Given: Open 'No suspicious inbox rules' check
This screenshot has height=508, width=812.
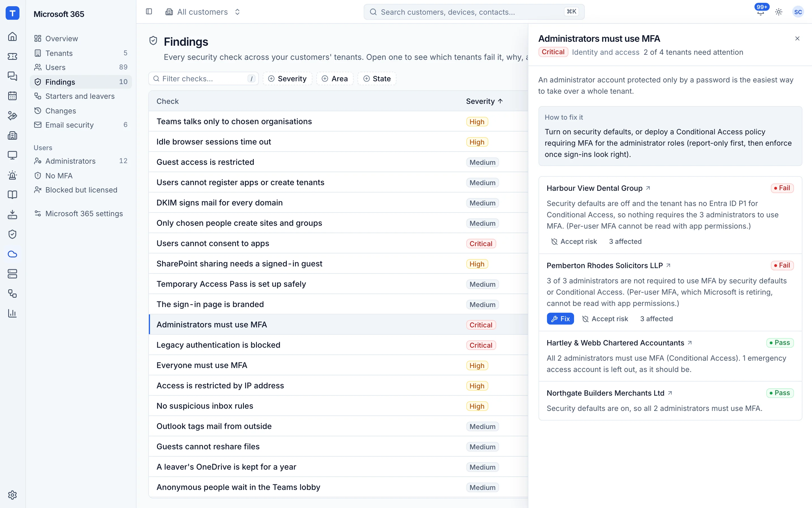Looking at the screenshot, I should (338, 406).
